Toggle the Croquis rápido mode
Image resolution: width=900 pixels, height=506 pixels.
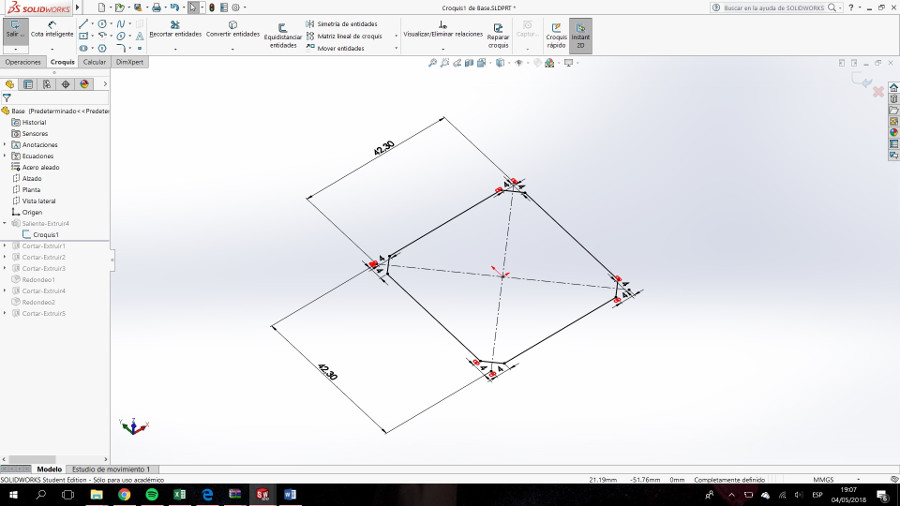(556, 36)
